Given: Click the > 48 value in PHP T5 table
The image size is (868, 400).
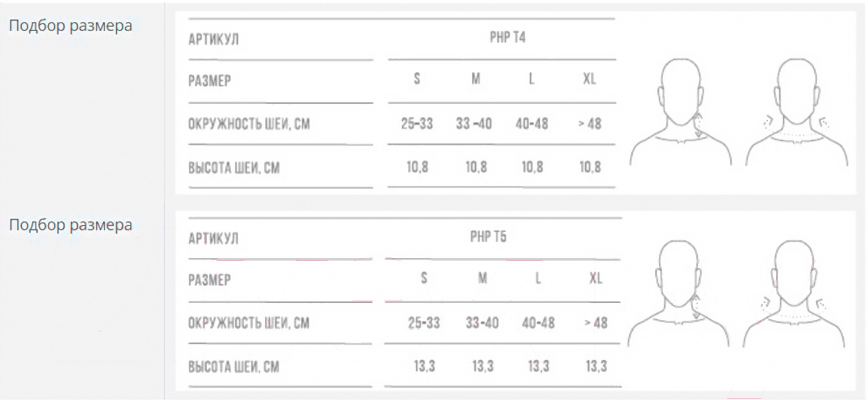Looking at the screenshot, I should pos(596,323).
